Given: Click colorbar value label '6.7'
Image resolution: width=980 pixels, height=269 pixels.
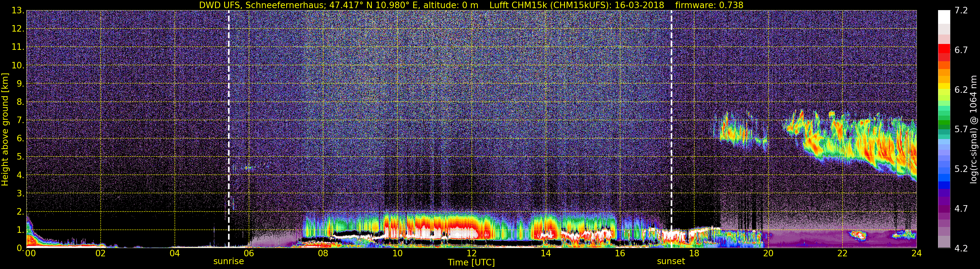Looking at the screenshot, I should (961, 50).
